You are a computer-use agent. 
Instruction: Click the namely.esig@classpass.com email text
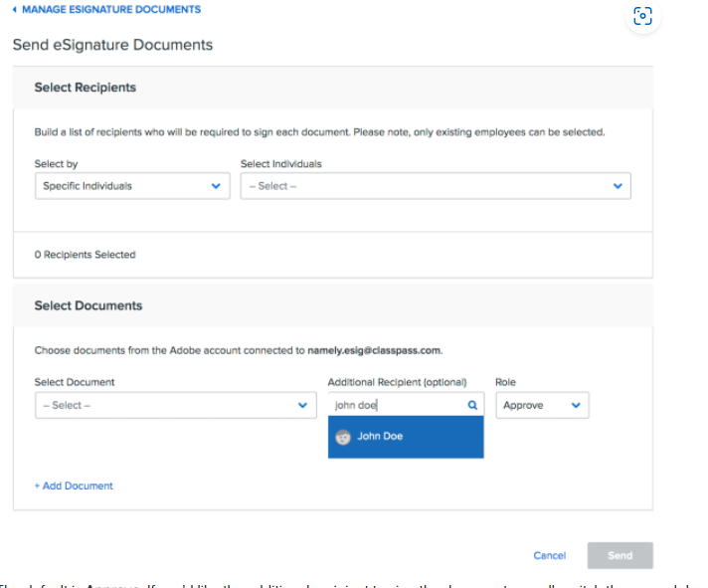(x=374, y=350)
